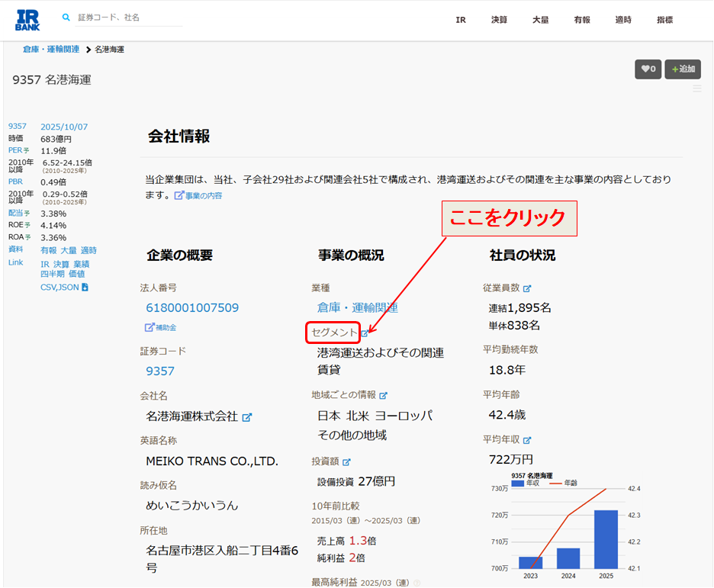Download data via CSV,JSON file icon

(x=85, y=288)
